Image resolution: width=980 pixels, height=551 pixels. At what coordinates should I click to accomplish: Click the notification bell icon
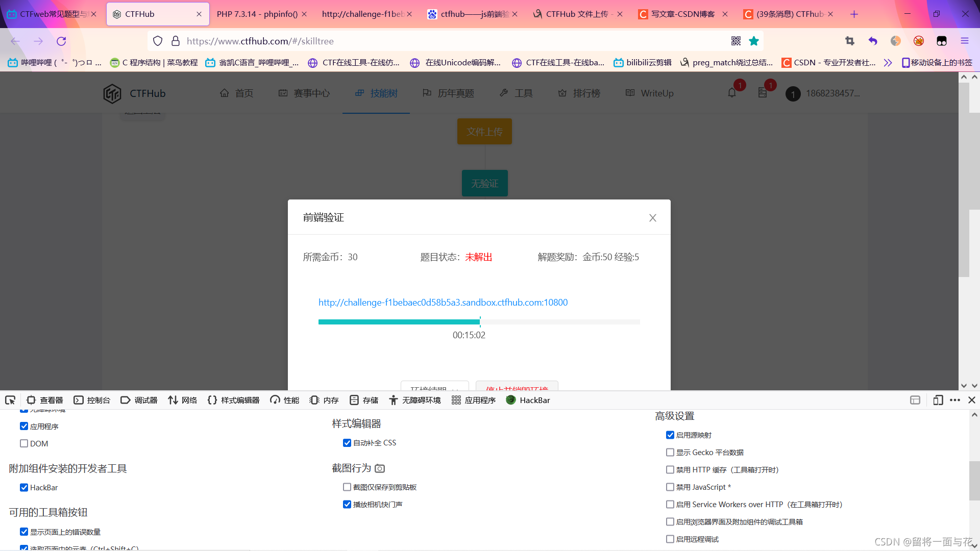click(x=732, y=93)
